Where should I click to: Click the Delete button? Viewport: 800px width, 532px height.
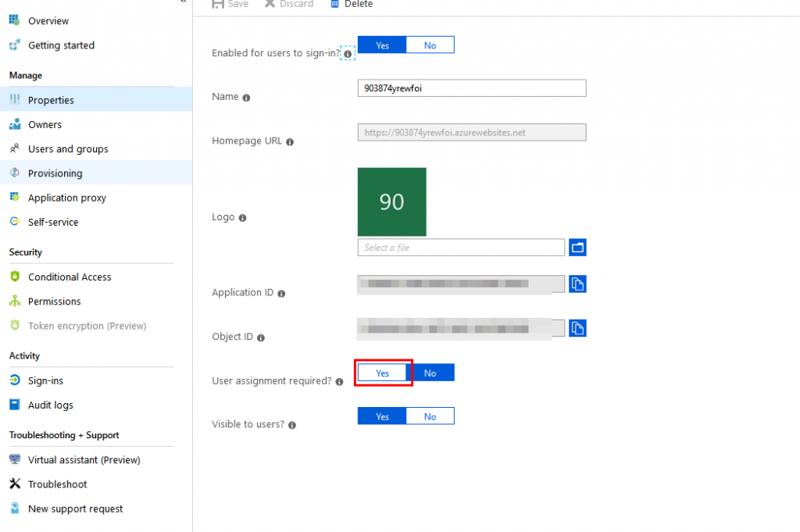[352, 4]
